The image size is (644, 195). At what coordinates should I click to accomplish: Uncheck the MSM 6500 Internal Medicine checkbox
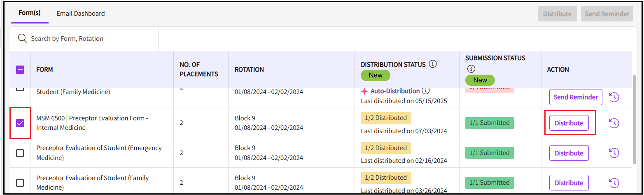click(20, 123)
